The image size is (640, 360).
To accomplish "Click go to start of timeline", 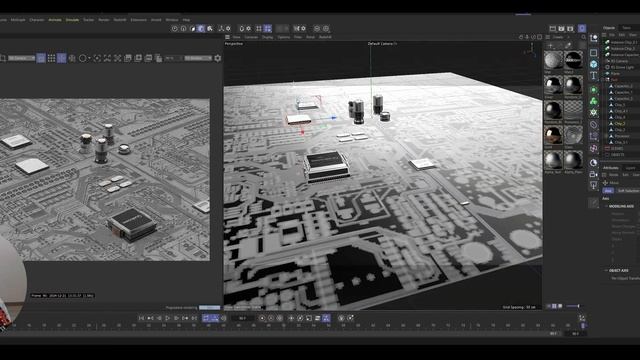I will (141, 318).
